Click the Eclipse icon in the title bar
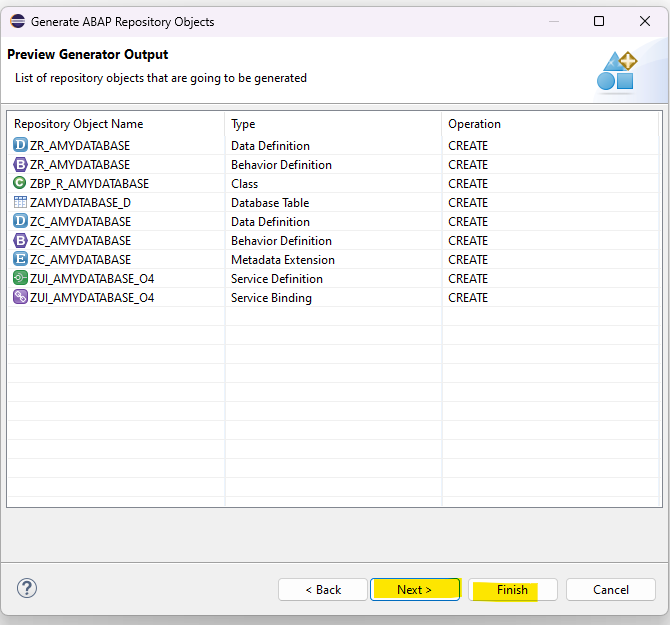Image resolution: width=670 pixels, height=625 pixels. [x=18, y=21]
